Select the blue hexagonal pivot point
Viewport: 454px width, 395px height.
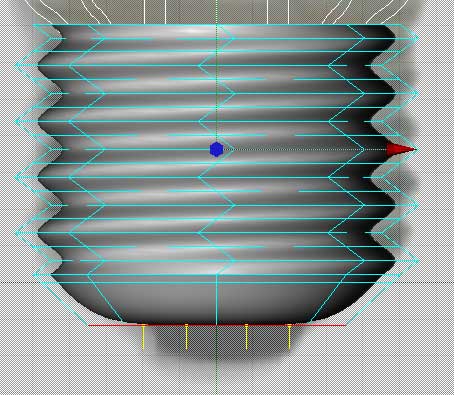[x=216, y=149]
